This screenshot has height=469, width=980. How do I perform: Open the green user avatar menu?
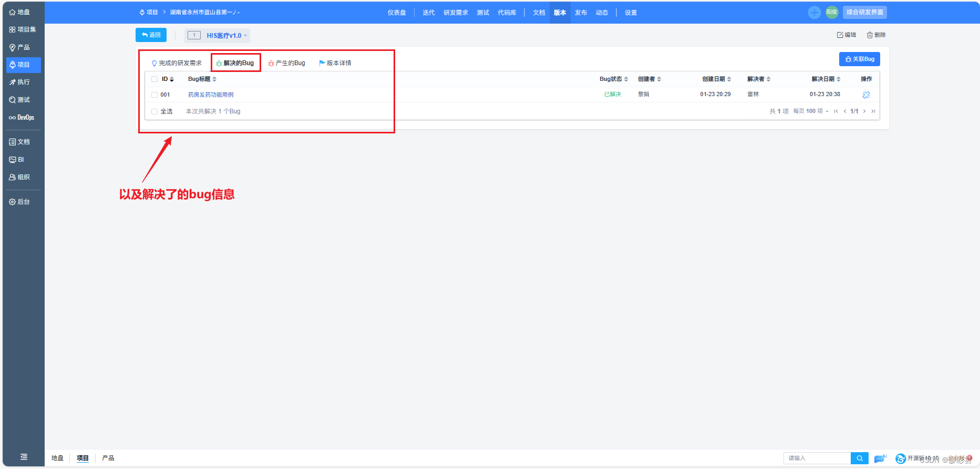(832, 12)
